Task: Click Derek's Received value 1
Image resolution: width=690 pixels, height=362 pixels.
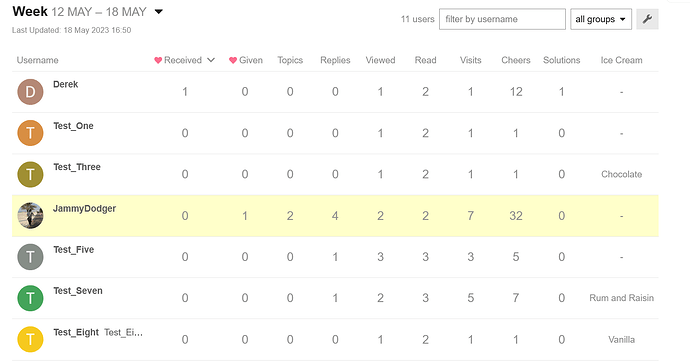Action: click(x=185, y=92)
